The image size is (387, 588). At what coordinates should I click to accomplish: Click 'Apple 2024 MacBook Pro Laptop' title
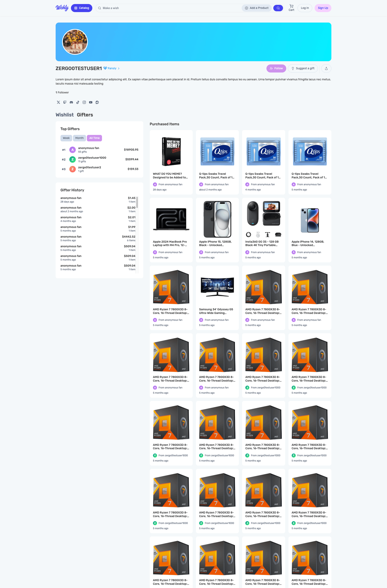[170, 243]
